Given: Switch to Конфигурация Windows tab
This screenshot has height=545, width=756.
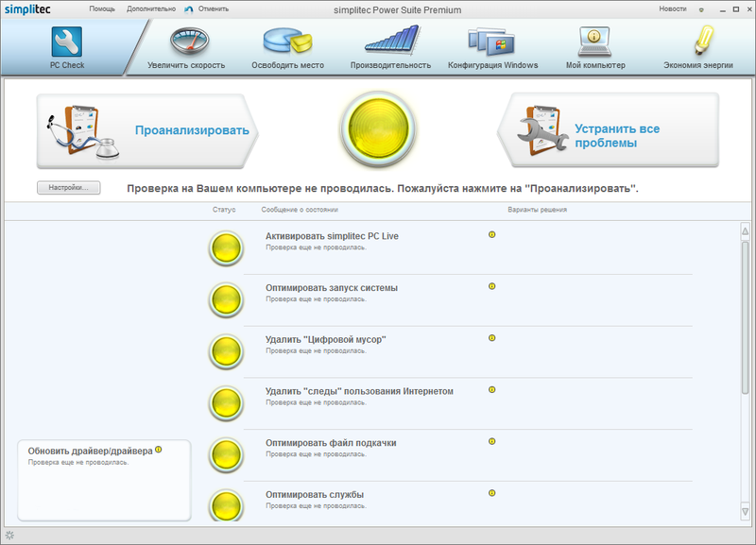Looking at the screenshot, I should coord(492,47).
